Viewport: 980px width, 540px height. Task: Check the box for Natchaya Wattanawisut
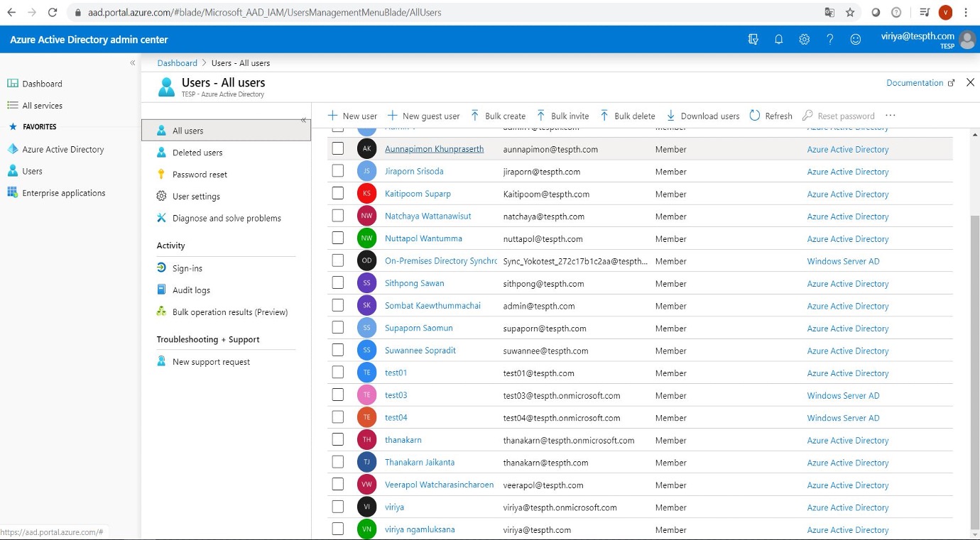tap(338, 216)
